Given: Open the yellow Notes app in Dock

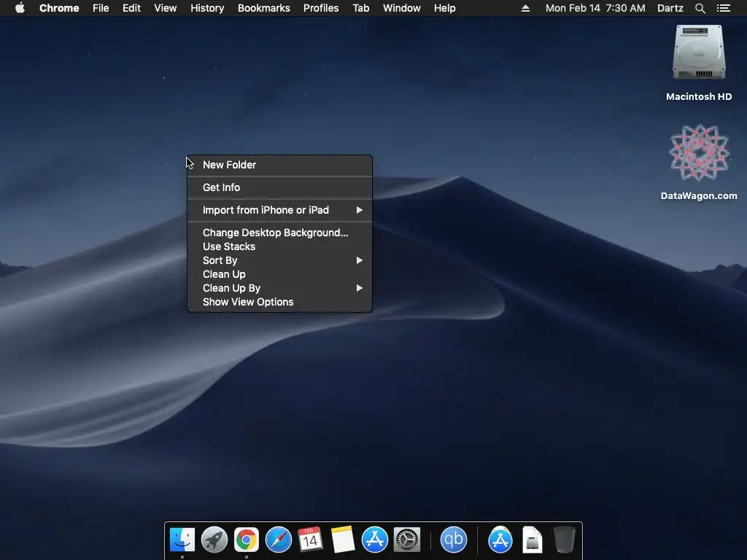Looking at the screenshot, I should [x=343, y=540].
